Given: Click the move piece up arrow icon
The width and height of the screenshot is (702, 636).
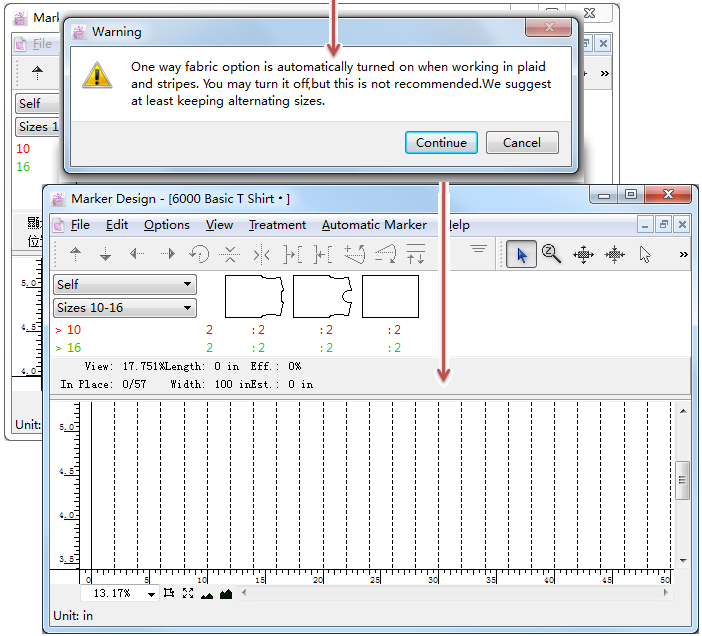Looking at the screenshot, I should point(75,254).
